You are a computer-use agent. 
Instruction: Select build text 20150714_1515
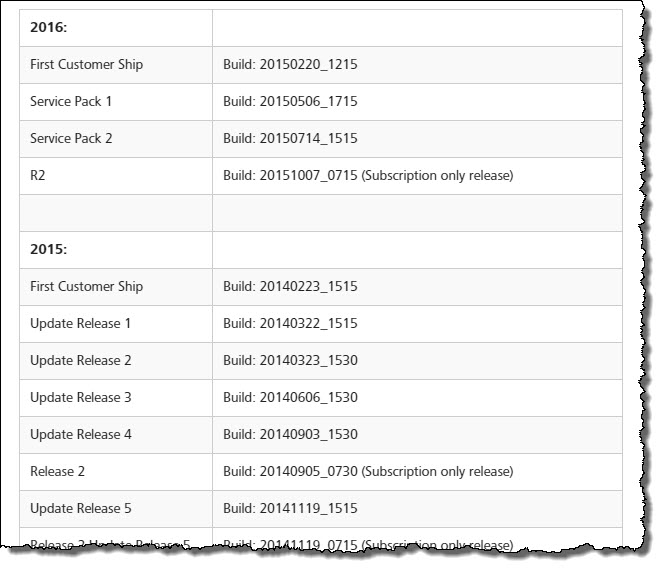(x=290, y=138)
